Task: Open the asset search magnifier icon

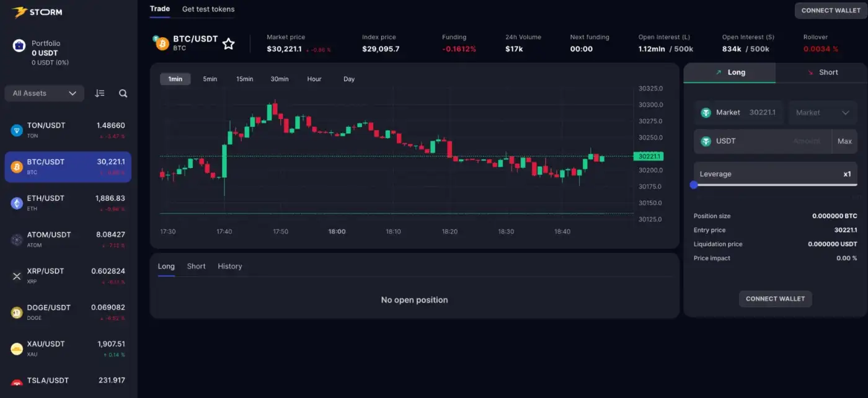Action: [x=123, y=94]
